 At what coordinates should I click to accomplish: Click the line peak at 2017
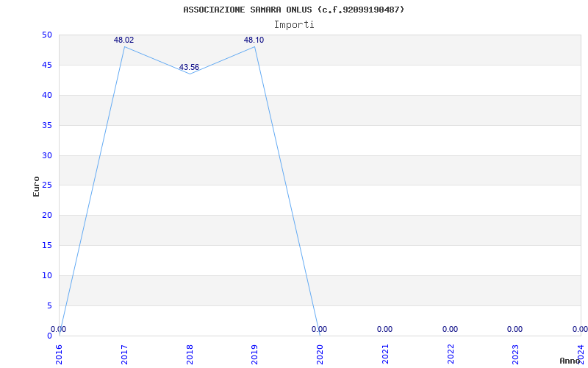(124, 47)
